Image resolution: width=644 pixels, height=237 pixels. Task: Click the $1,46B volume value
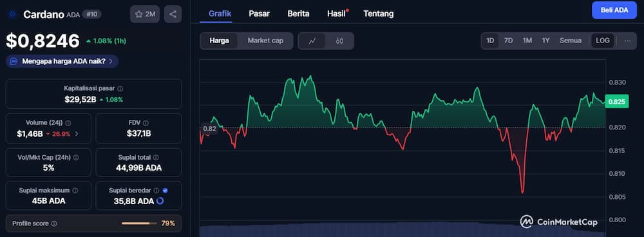(30, 134)
